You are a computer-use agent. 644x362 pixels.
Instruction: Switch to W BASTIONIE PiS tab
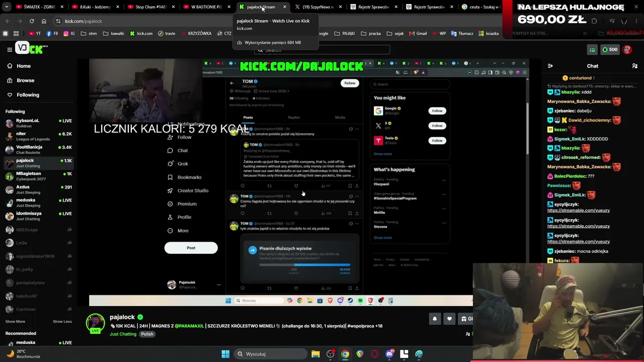(x=206, y=7)
